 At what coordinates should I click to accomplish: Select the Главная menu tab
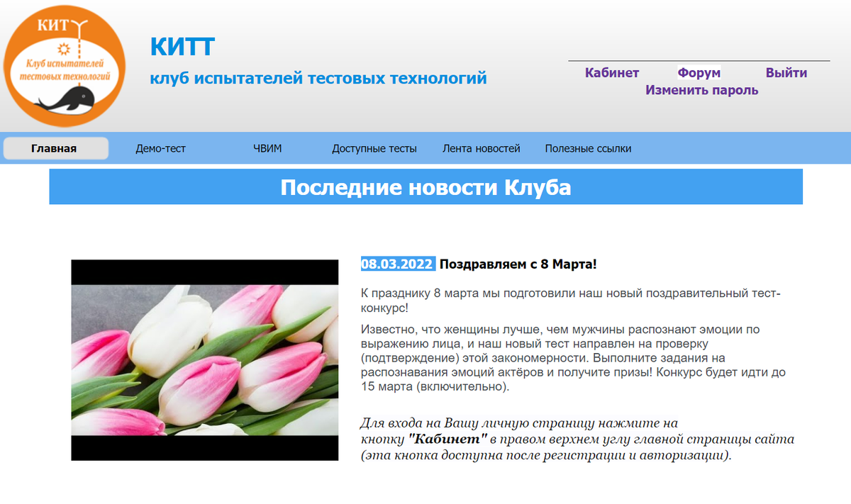[x=56, y=148]
